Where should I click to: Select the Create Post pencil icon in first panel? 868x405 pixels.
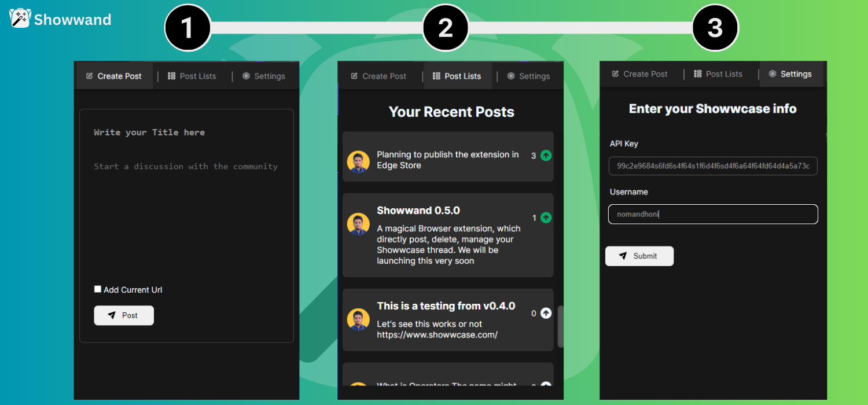click(x=90, y=76)
